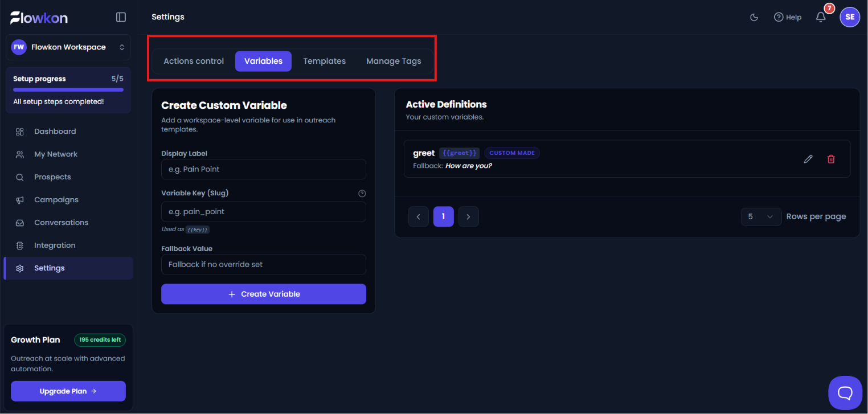
Task: Collapse the sidebar panel icon
Action: (121, 17)
